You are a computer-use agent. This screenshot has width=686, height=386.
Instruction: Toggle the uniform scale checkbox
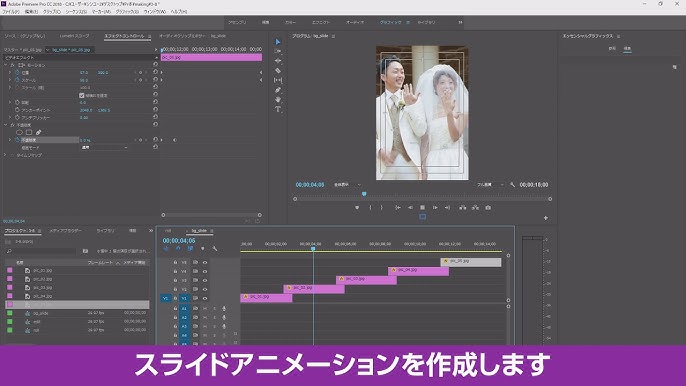pos(82,95)
